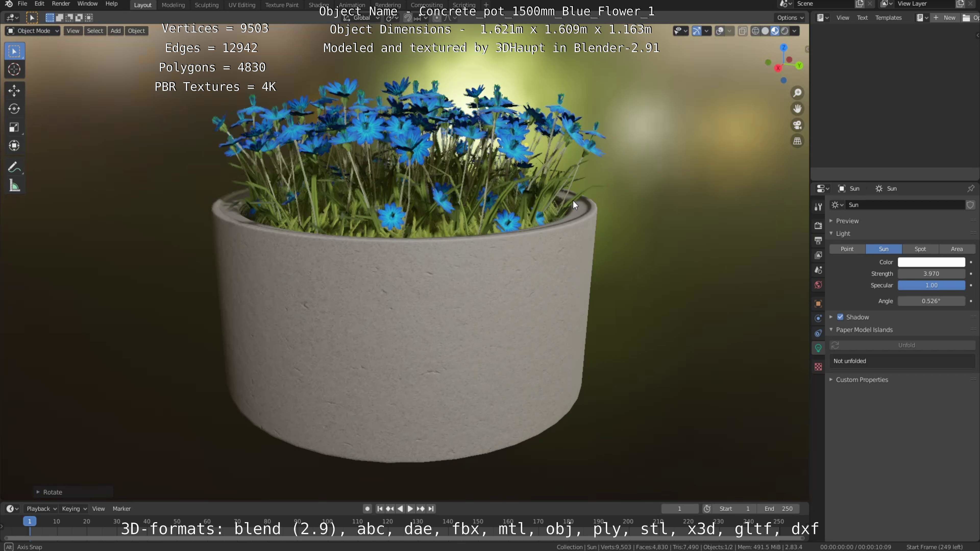This screenshot has height=551, width=980.
Task: Click the light Color swatch
Action: click(x=931, y=262)
